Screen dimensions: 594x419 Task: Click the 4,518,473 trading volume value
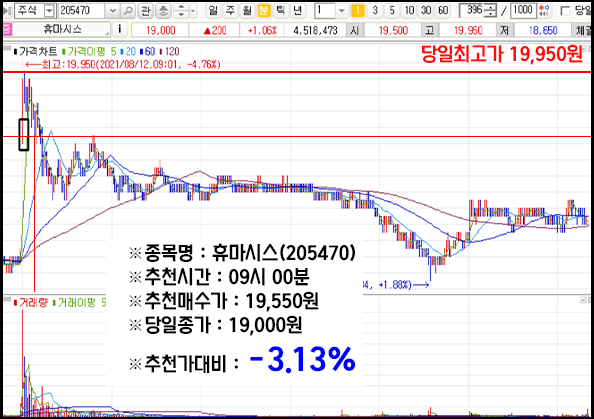coord(315,30)
